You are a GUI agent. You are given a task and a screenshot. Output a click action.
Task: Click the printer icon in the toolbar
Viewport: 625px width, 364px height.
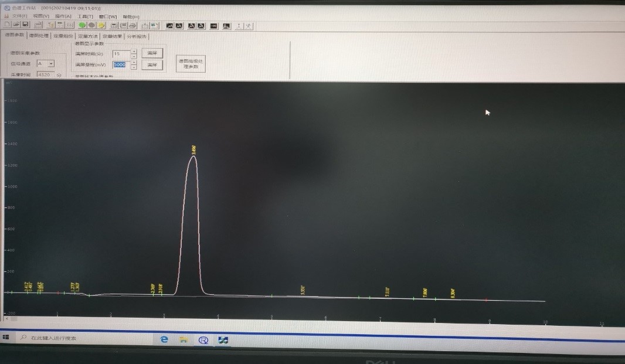pyautogui.click(x=133, y=25)
